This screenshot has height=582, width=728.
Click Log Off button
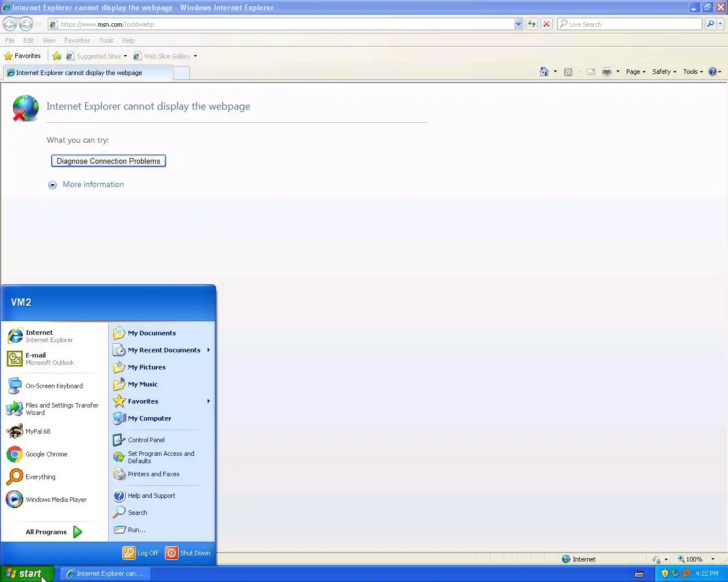pyautogui.click(x=141, y=553)
